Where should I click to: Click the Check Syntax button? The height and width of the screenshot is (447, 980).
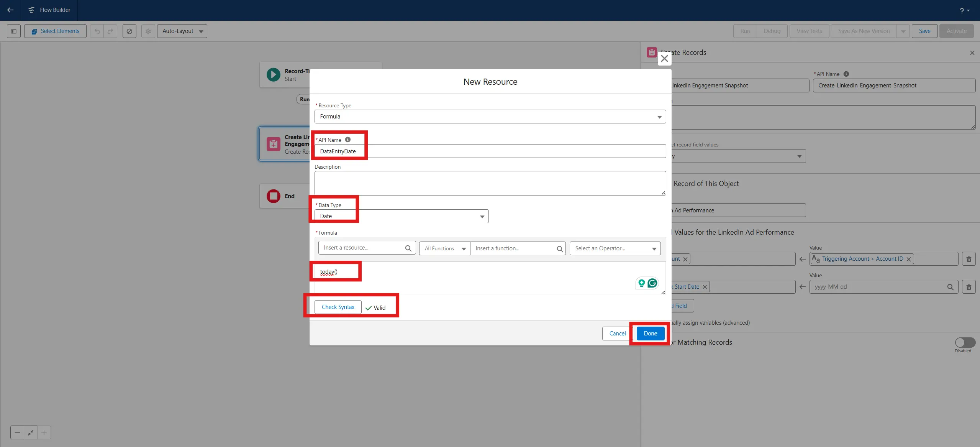[338, 307]
